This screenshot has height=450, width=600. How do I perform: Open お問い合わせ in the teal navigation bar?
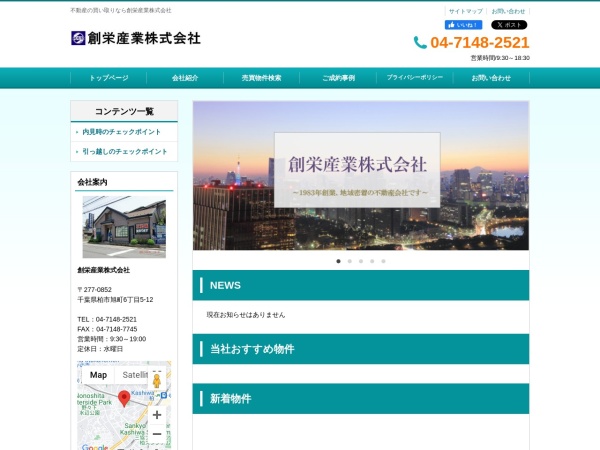pyautogui.click(x=491, y=78)
